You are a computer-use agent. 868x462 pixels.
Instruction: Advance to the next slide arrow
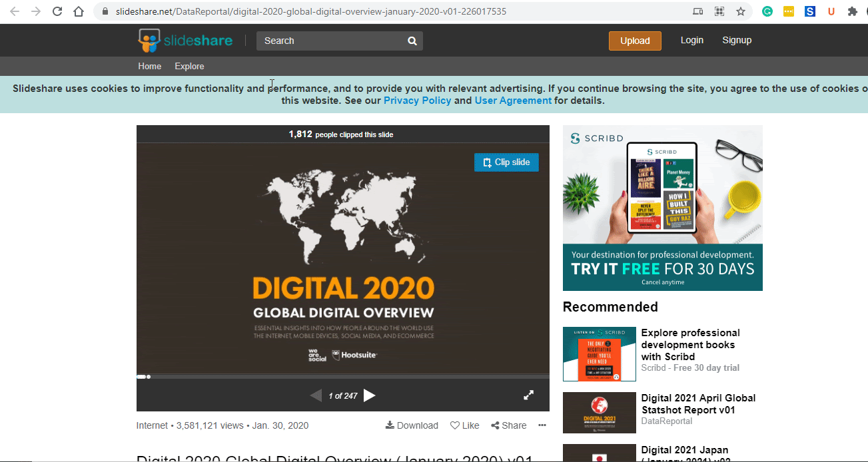[370, 395]
